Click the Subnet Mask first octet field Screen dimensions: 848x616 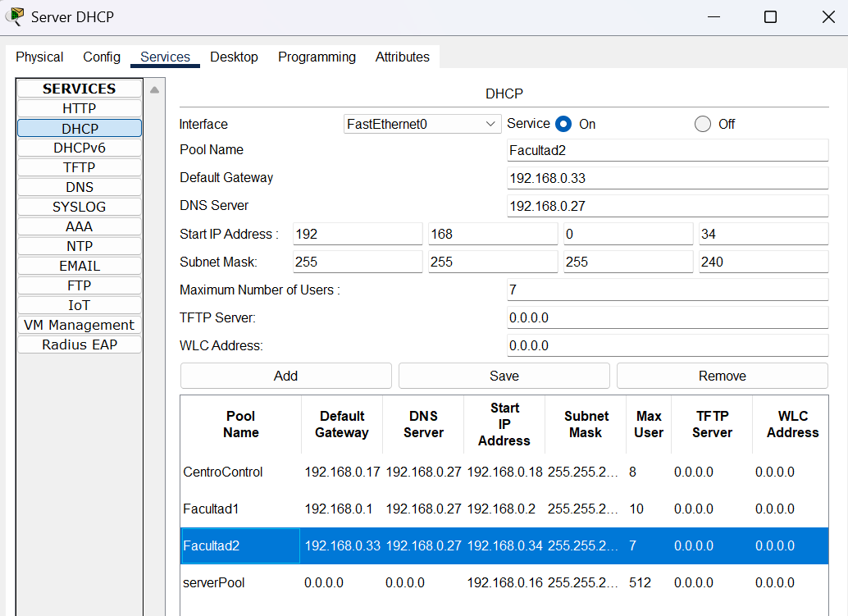pos(358,262)
